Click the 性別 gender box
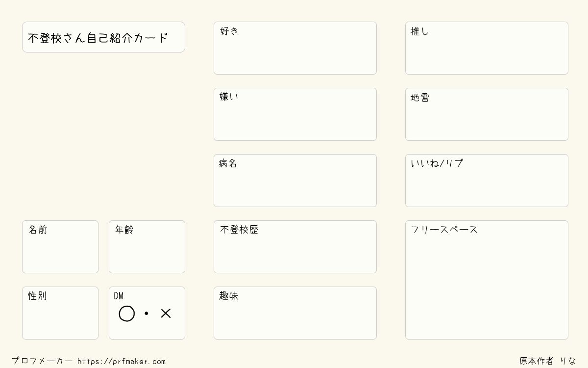This screenshot has height=368, width=588. (x=60, y=313)
